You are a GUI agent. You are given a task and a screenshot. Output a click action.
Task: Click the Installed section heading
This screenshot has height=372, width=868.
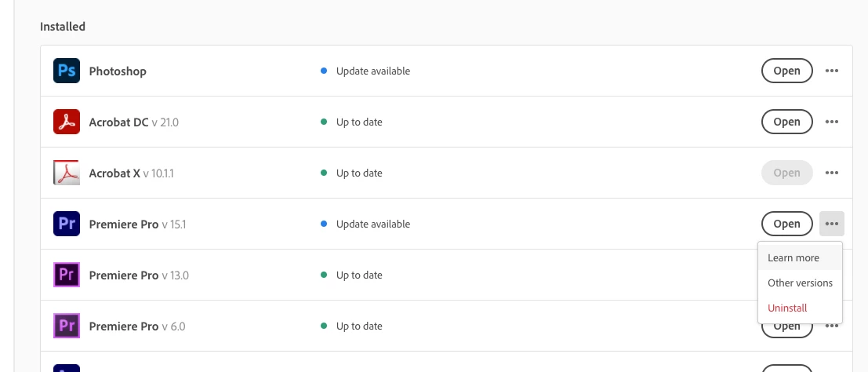63,27
